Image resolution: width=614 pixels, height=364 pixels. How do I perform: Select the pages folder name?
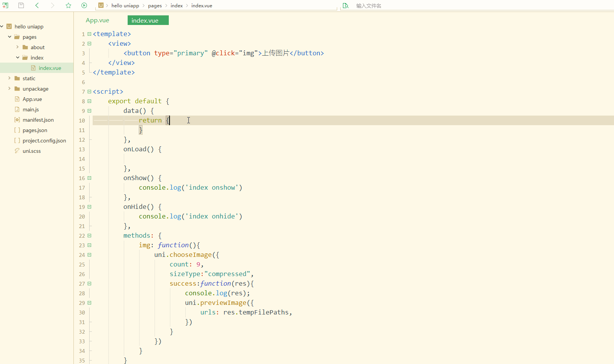tap(30, 37)
